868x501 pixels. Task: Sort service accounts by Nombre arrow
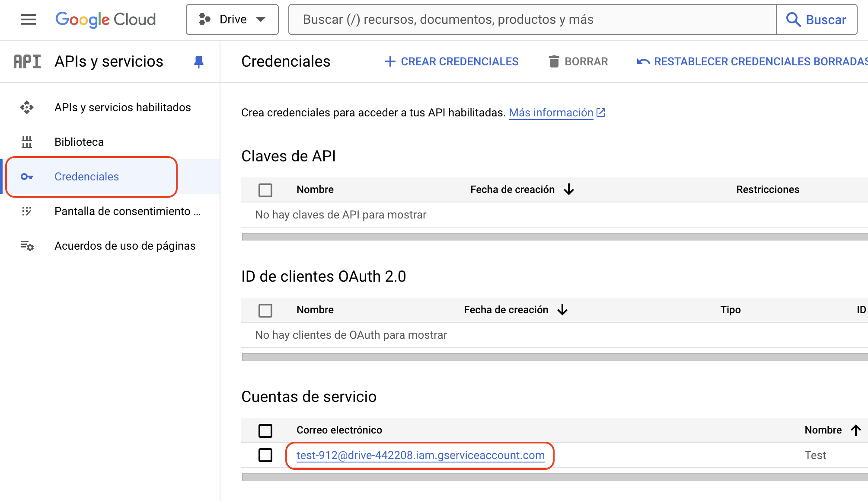856,430
